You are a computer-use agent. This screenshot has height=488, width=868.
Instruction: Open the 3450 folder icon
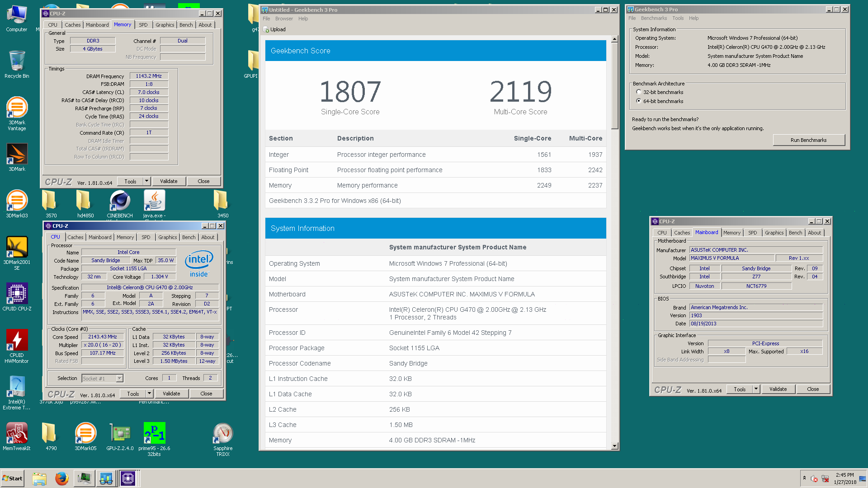(223, 204)
